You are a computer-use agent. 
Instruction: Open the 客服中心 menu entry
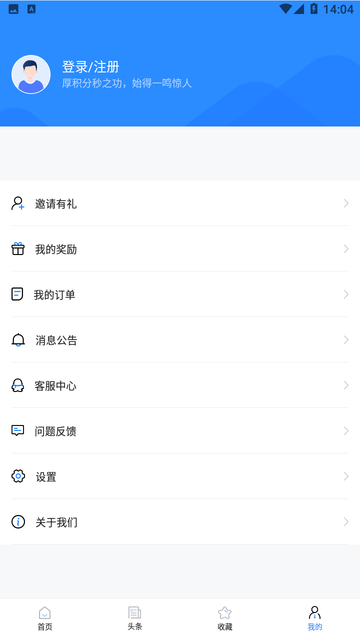pyautogui.click(x=180, y=385)
